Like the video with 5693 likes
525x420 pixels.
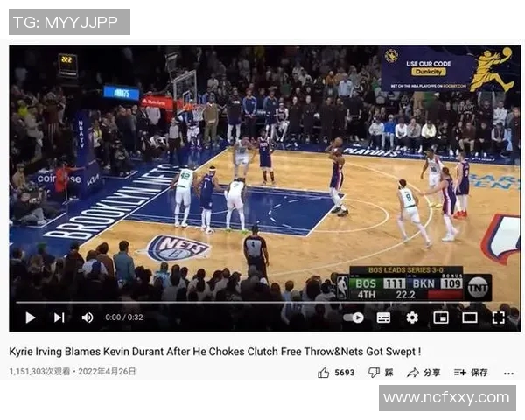(336, 373)
